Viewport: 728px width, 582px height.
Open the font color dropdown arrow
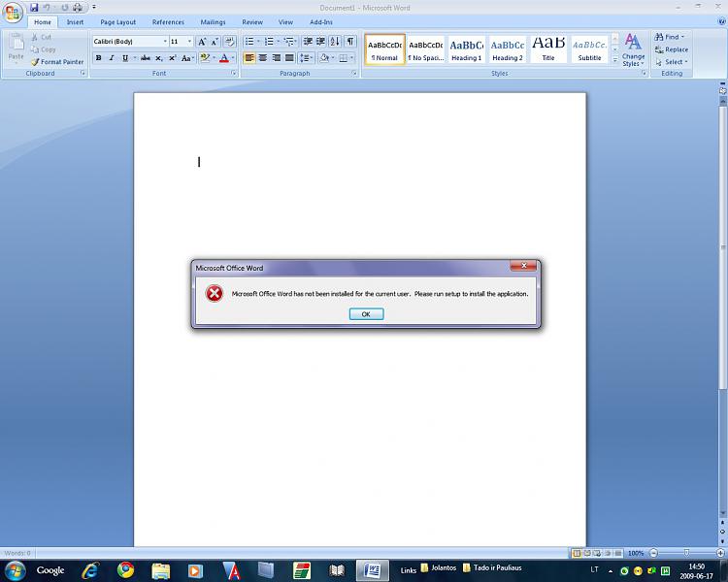233,58
